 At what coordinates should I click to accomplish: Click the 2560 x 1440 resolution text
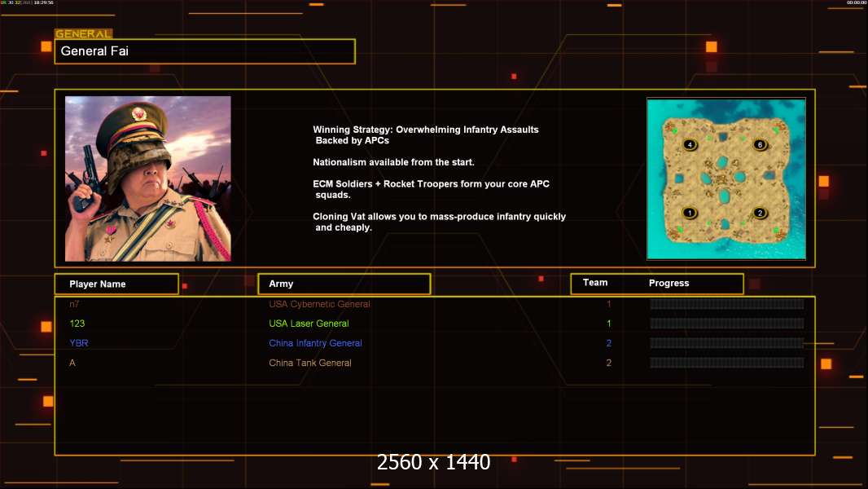pos(433,462)
